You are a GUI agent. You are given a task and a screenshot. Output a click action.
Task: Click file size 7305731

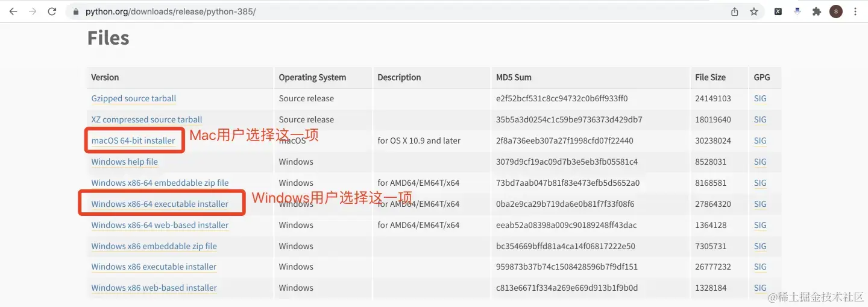click(711, 246)
